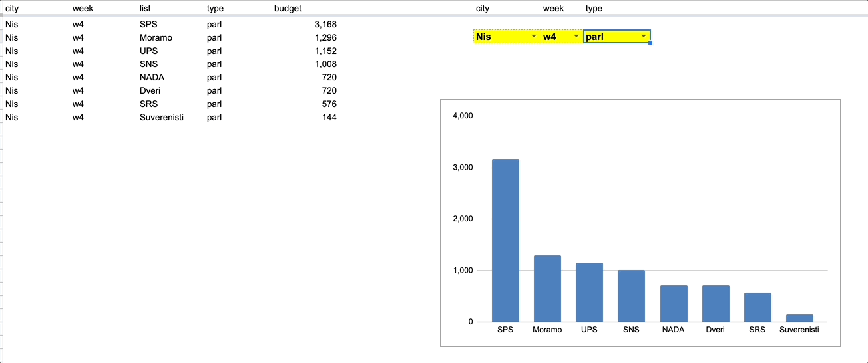Image resolution: width=868 pixels, height=363 pixels.
Task: Click the SPS bar in the chart
Action: (505, 240)
